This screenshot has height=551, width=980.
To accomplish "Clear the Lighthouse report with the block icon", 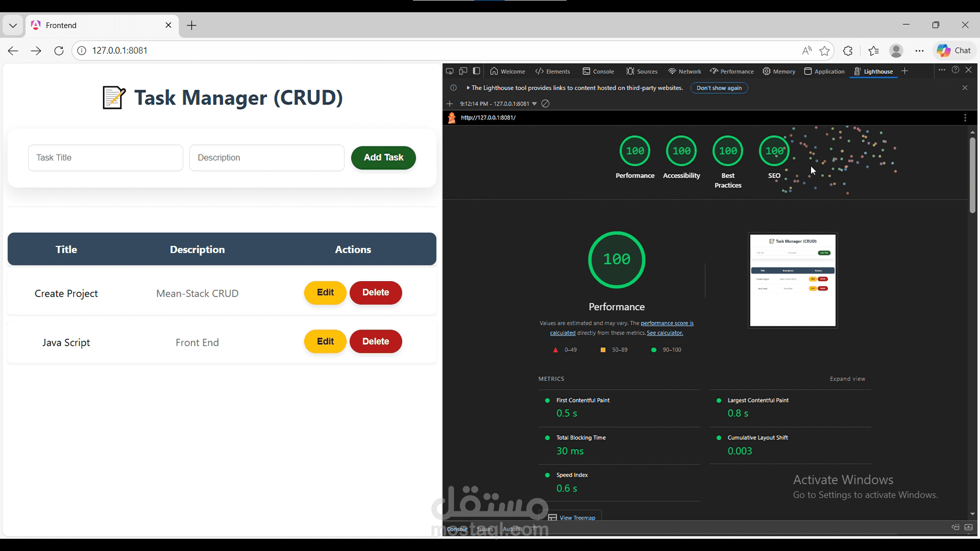I will (545, 104).
